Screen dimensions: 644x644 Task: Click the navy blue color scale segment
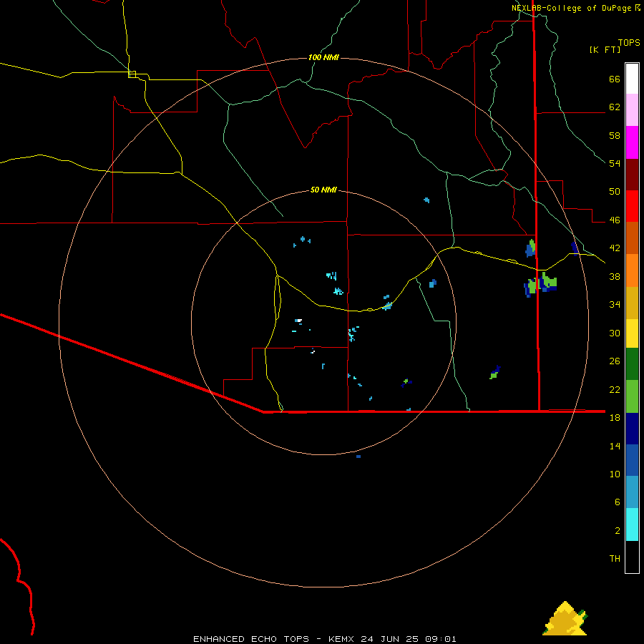632,429
